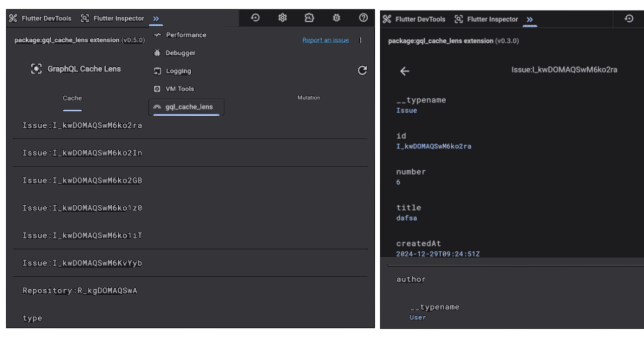The width and height of the screenshot is (644, 337).
Task: Click the Performance icon in overflow menu
Action: point(157,35)
